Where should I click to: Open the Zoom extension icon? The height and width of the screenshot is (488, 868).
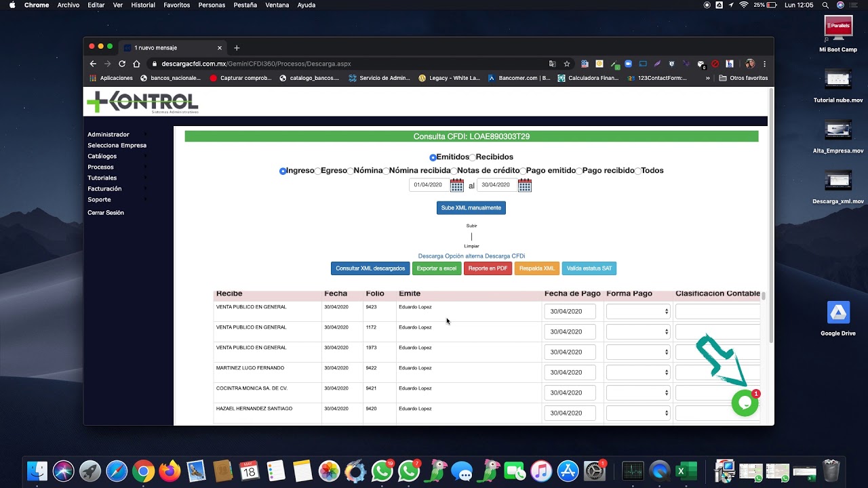click(x=629, y=64)
